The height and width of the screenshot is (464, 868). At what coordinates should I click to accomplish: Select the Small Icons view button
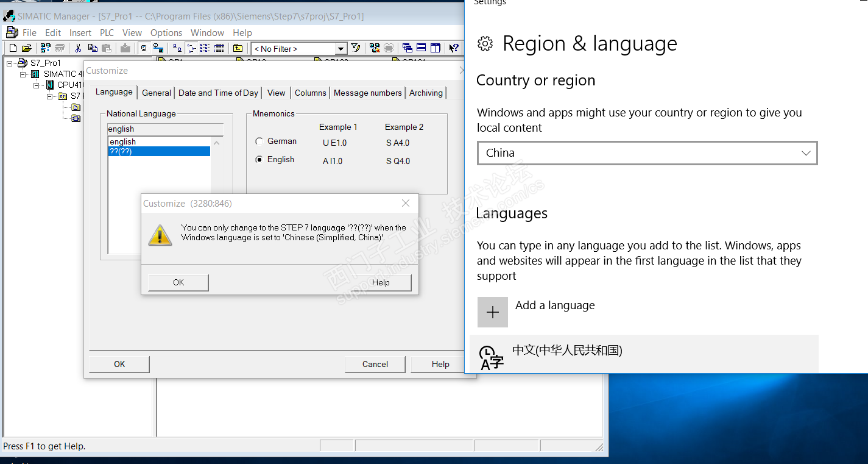point(191,48)
